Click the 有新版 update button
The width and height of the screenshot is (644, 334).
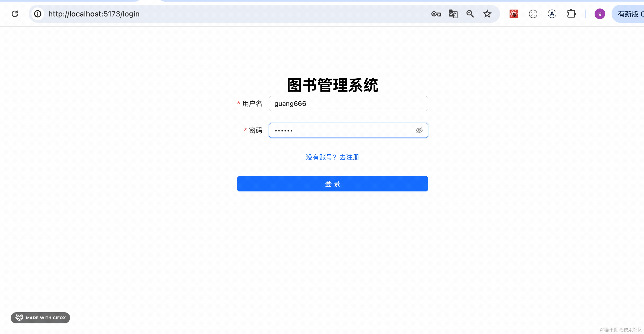tap(630, 14)
